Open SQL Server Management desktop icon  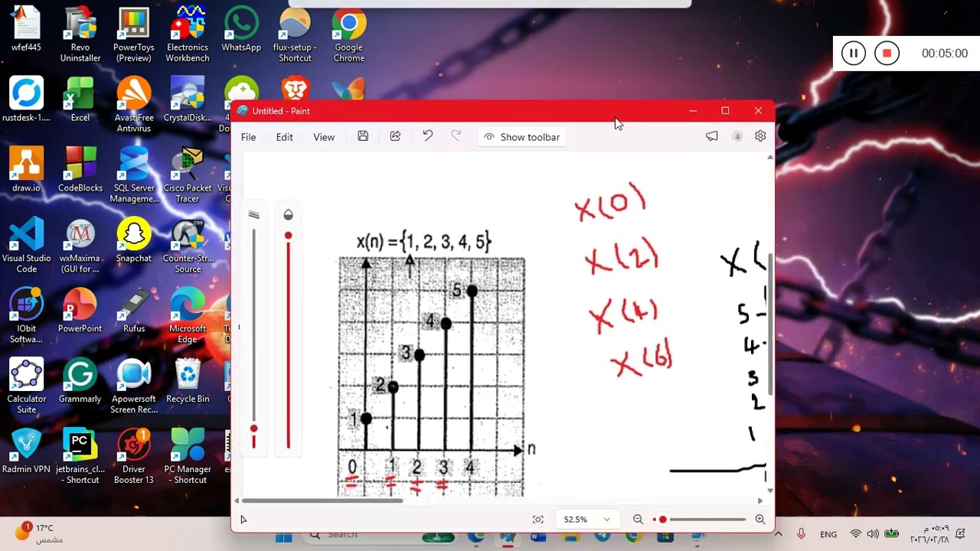point(134,175)
